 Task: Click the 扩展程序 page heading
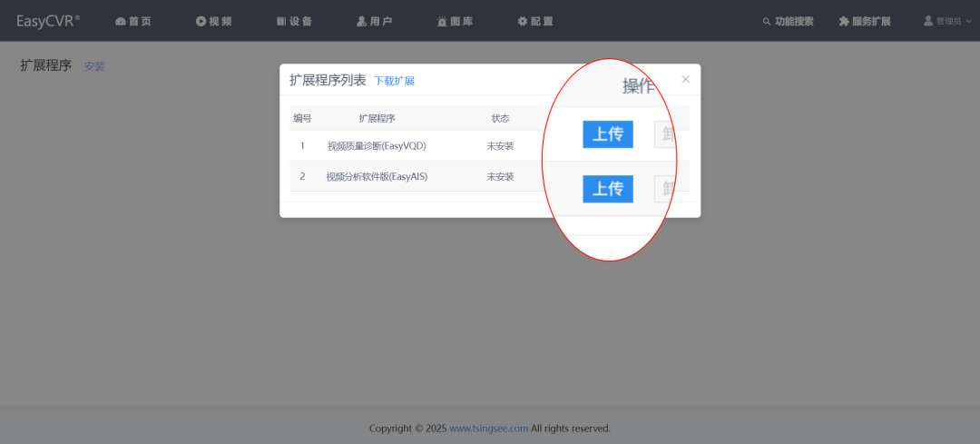tap(46, 65)
